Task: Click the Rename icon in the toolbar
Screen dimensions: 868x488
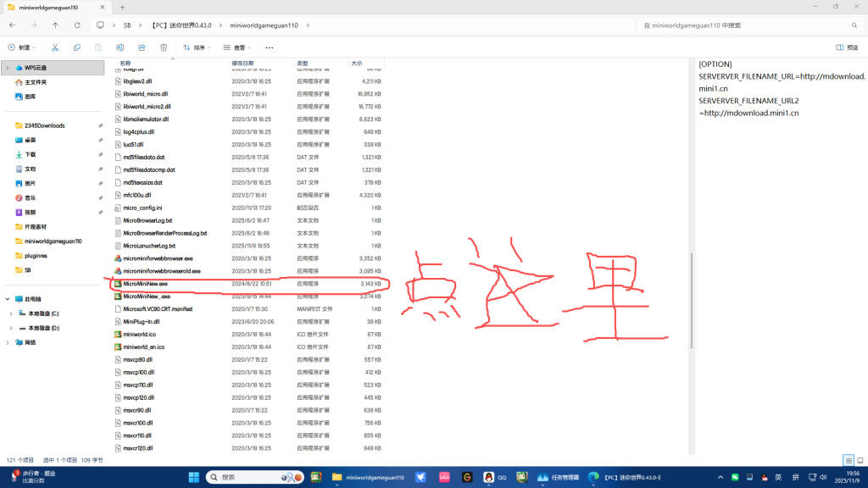Action: 120,47
